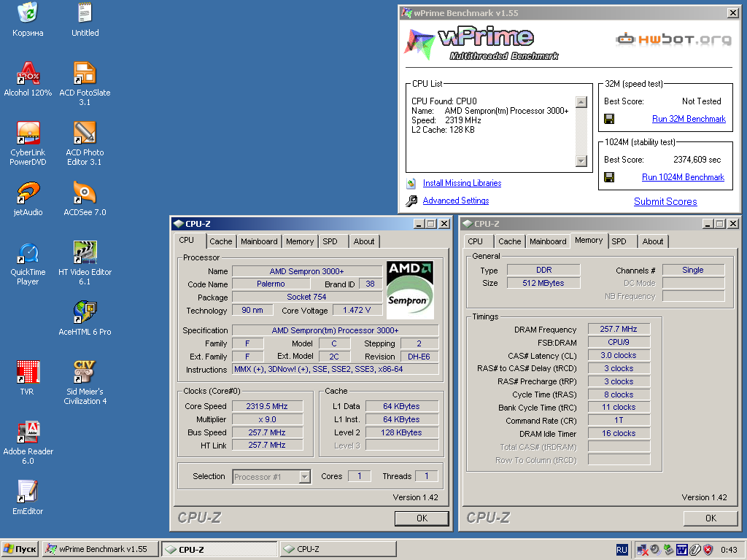
Task: Click the save icon beside Run 32M Benchmark
Action: point(609,119)
